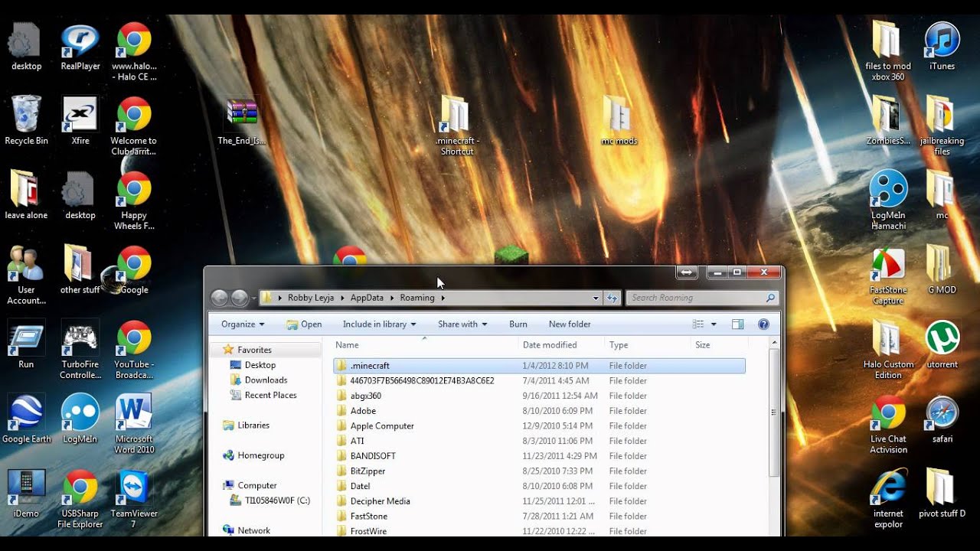Sort by the Type column header
The height and width of the screenshot is (551, 980).
647,345
